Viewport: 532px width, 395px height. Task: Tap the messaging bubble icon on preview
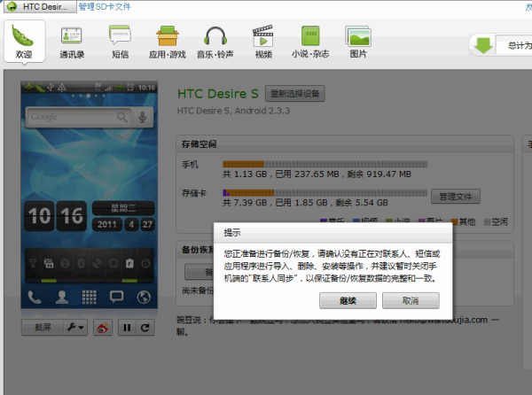click(116, 297)
